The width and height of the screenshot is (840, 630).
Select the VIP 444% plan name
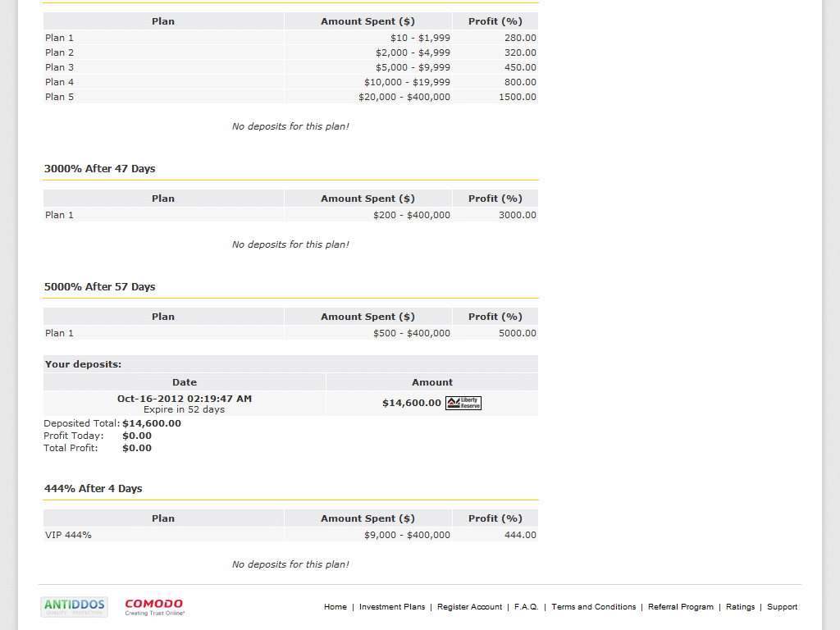tap(68, 535)
